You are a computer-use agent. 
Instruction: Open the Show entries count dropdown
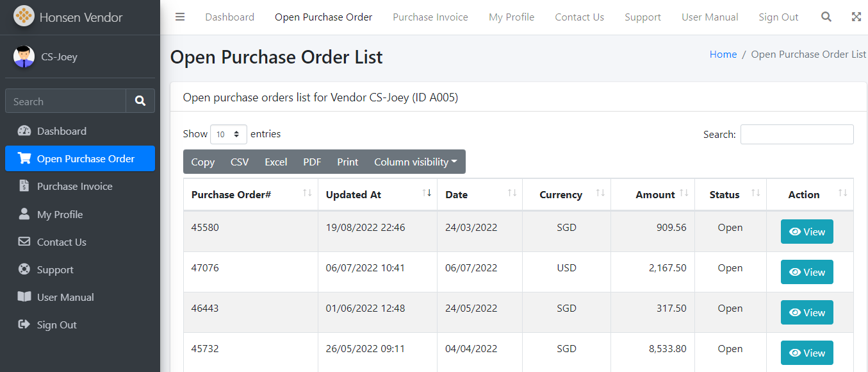tap(229, 135)
